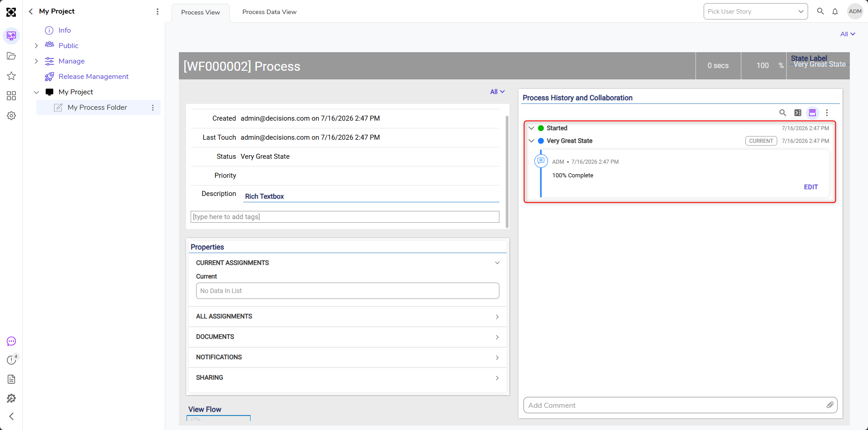Click the "0 secs" header value

tap(718, 66)
